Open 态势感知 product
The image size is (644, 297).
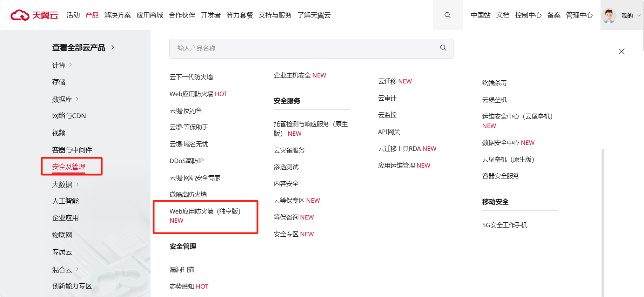[189, 286]
